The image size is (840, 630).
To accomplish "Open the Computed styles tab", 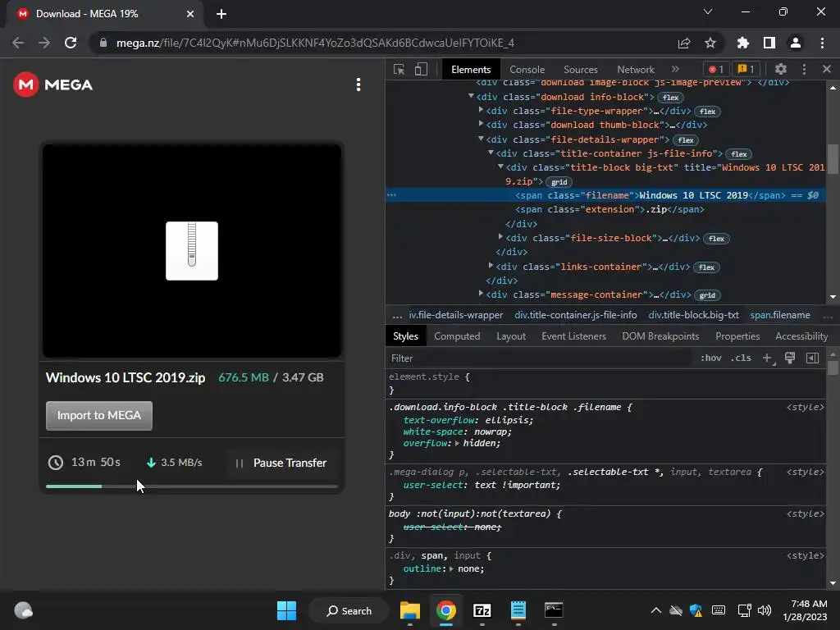I will (x=457, y=336).
